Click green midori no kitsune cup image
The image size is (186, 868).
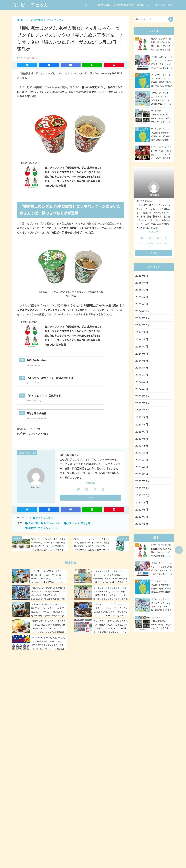(x=71, y=266)
